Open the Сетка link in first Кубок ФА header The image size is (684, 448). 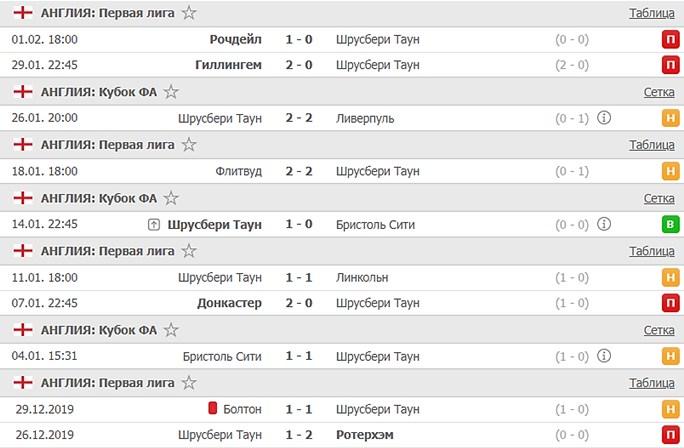[658, 92]
